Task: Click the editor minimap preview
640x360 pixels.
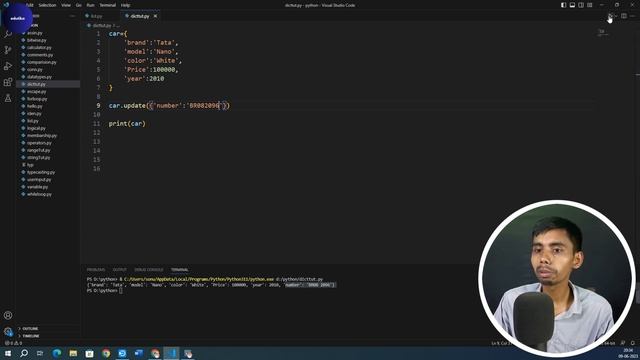Action: [x=603, y=33]
